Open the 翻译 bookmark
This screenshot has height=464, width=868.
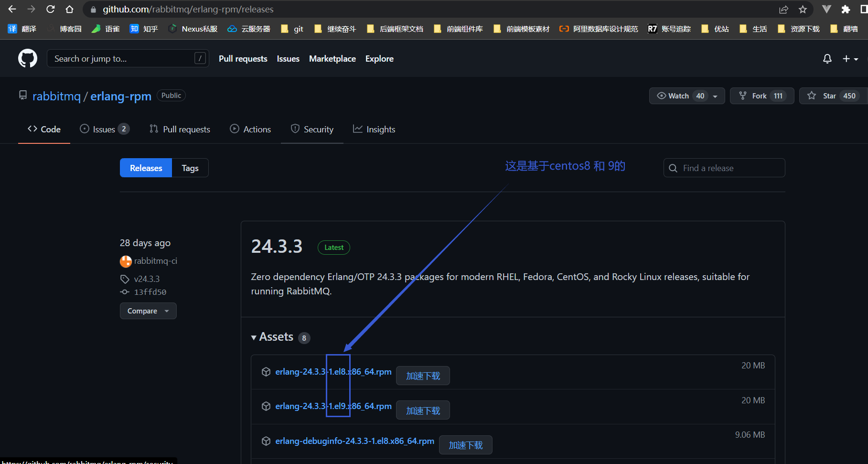(22, 29)
